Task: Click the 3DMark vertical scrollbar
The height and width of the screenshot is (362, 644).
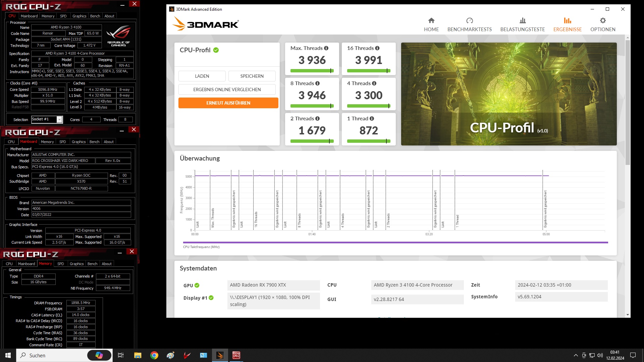Action: (x=628, y=102)
